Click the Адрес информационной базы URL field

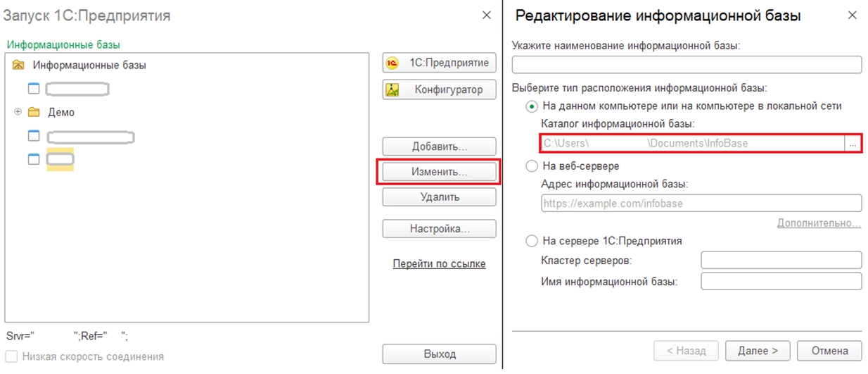coord(701,204)
